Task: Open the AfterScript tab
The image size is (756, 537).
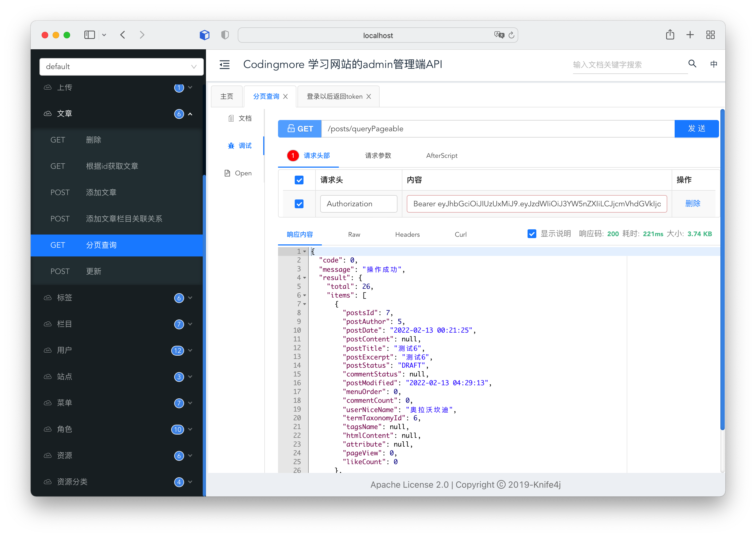Action: [442, 156]
